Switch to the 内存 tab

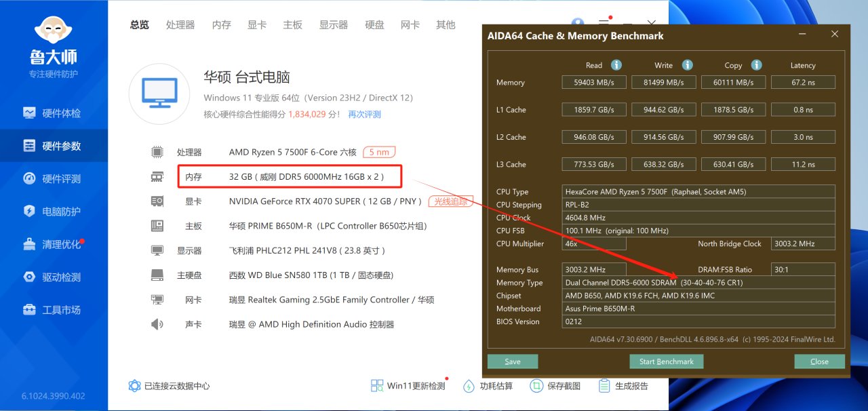coord(222,24)
